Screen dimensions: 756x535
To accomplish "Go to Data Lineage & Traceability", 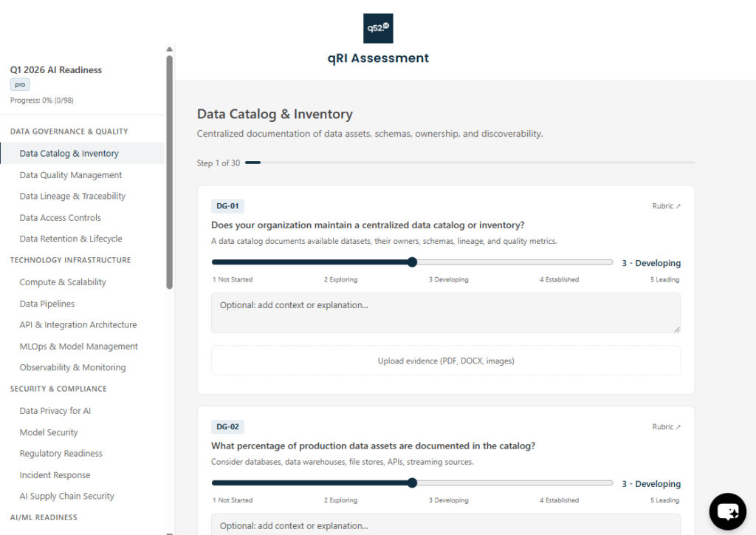I will tap(72, 197).
